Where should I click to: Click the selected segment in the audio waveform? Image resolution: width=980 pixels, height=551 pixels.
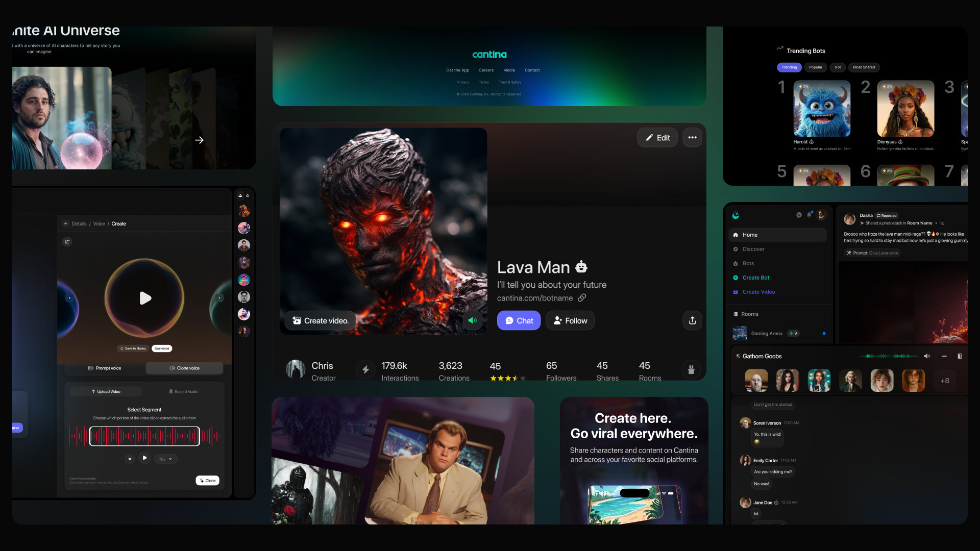click(144, 436)
